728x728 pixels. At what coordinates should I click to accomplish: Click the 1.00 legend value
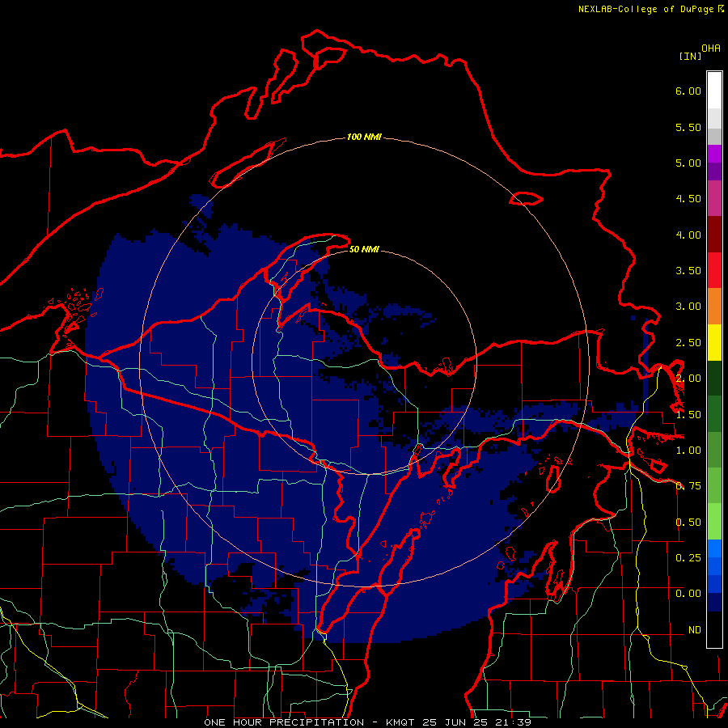(x=688, y=451)
